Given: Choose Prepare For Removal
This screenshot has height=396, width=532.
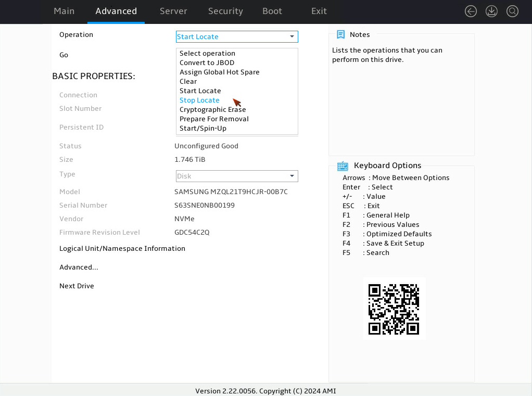Looking at the screenshot, I should coord(214,119).
